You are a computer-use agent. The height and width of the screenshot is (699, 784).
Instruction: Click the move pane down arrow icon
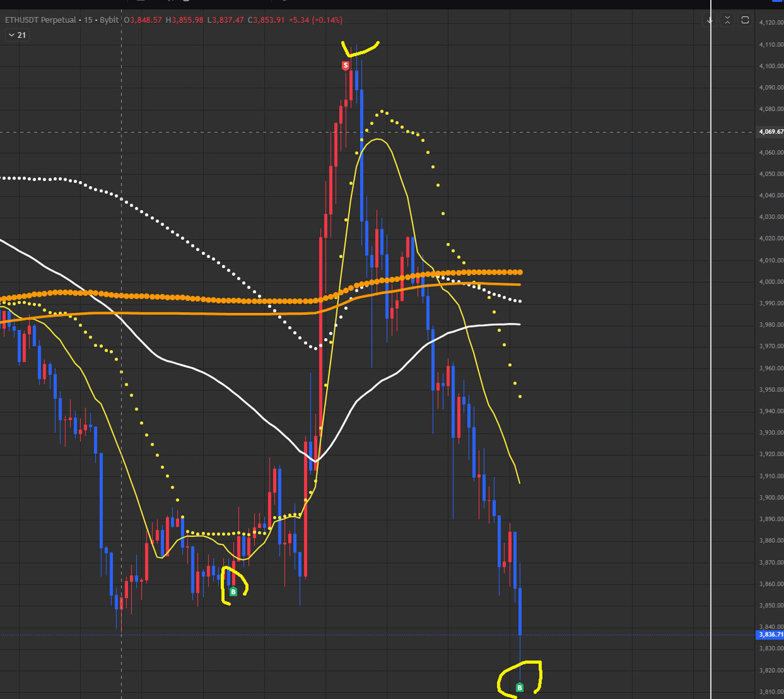pyautogui.click(x=711, y=20)
